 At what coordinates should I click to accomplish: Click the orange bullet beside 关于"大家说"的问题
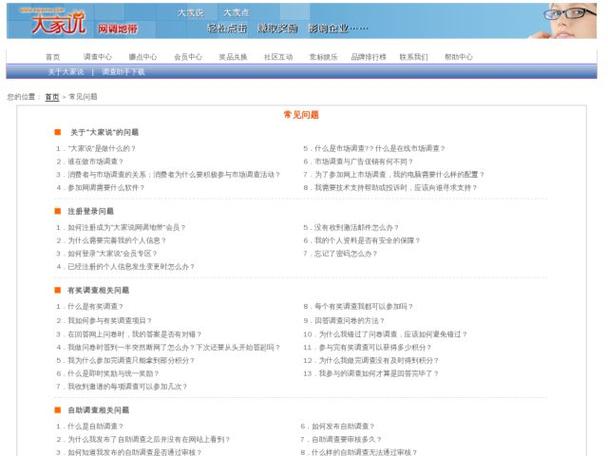click(x=58, y=132)
